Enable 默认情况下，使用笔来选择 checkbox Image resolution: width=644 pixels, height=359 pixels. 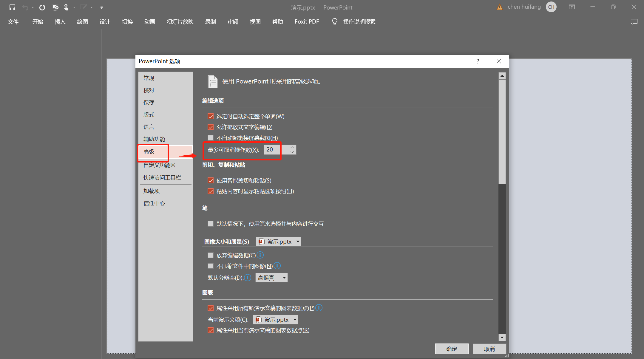point(211,224)
